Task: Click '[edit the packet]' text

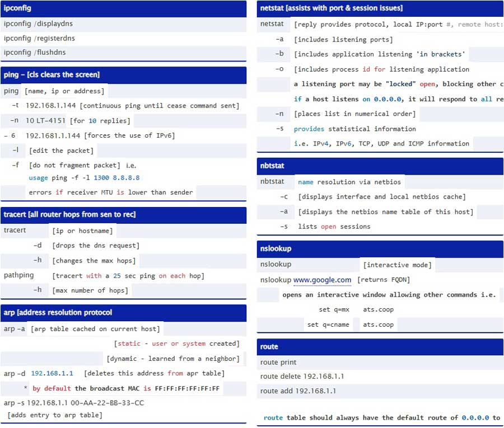Action: point(62,150)
